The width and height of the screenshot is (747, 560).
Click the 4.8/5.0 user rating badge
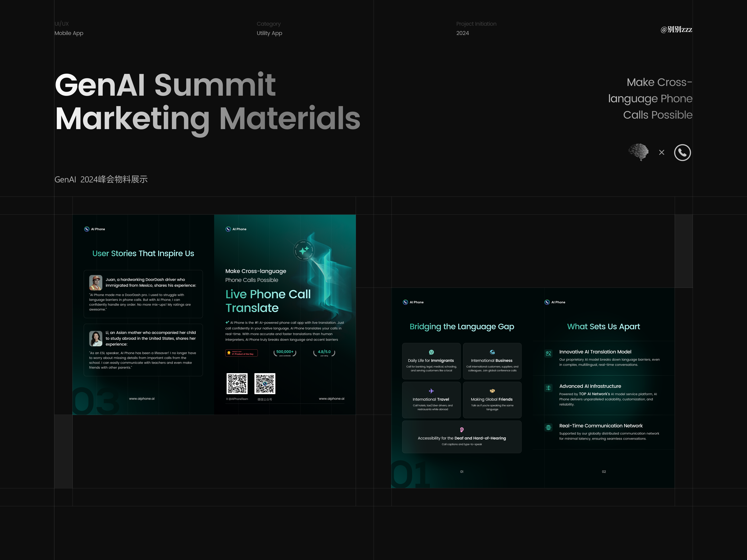(324, 353)
